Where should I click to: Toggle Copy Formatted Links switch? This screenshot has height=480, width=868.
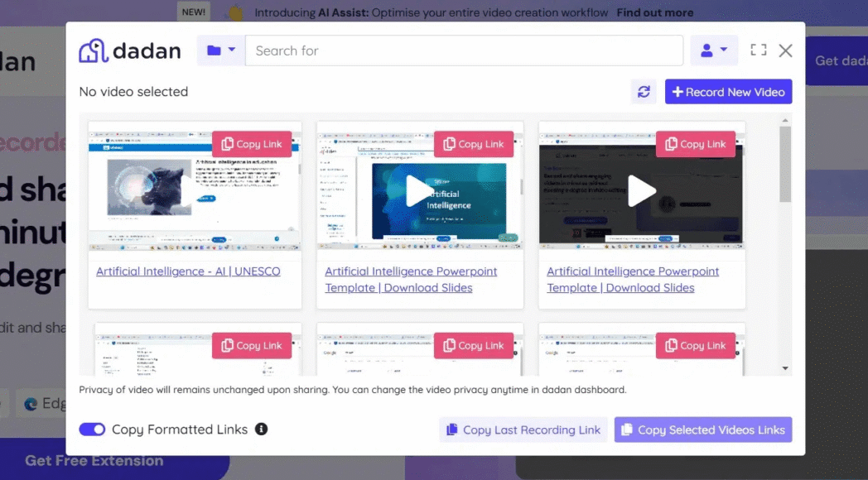(92, 430)
